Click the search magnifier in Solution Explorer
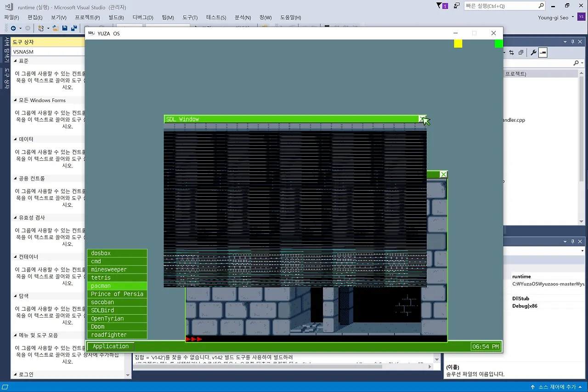The image size is (588, 392). pyautogui.click(x=576, y=63)
